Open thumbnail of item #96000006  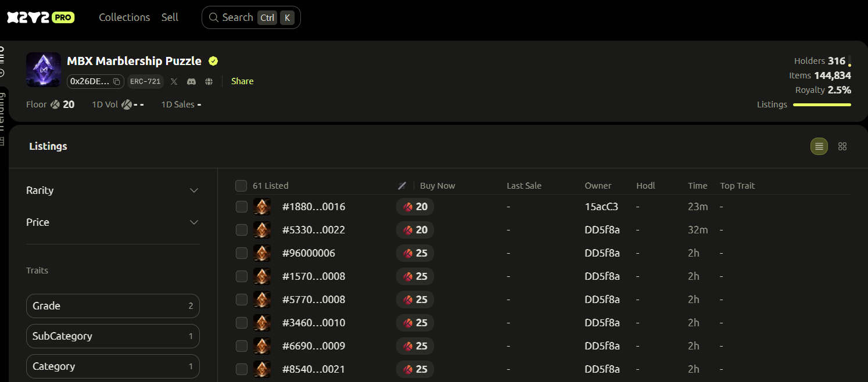point(262,253)
